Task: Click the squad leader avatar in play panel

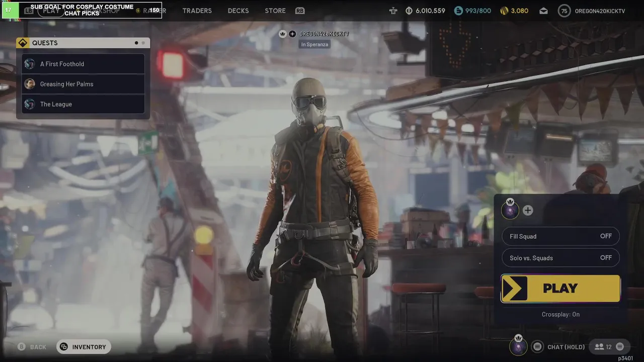Action: tap(510, 210)
